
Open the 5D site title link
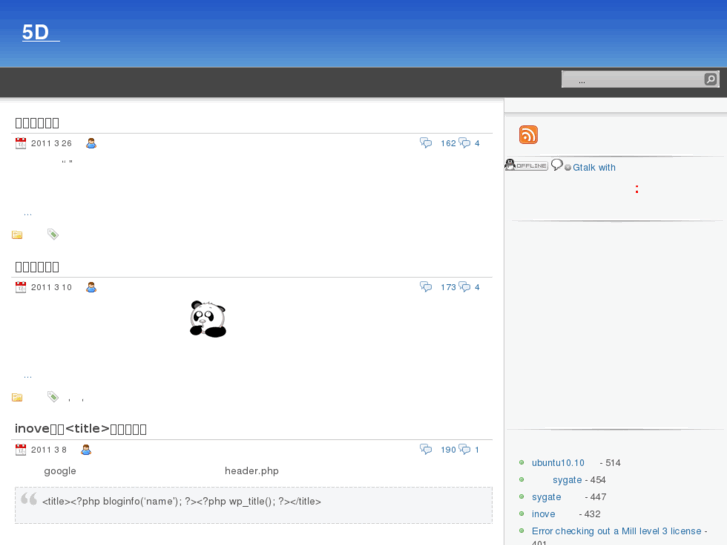click(x=41, y=32)
